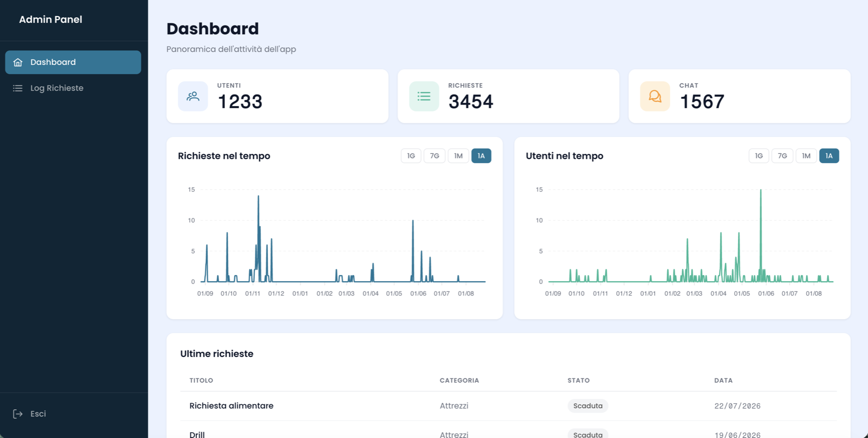The image size is (868, 438).
Task: Open the Richiesta alimentare row title
Action: 231,406
